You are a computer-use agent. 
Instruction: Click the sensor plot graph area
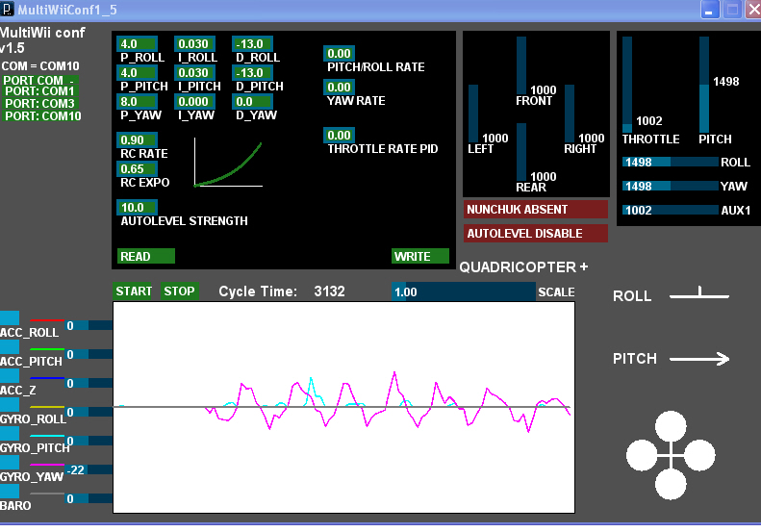click(343, 407)
